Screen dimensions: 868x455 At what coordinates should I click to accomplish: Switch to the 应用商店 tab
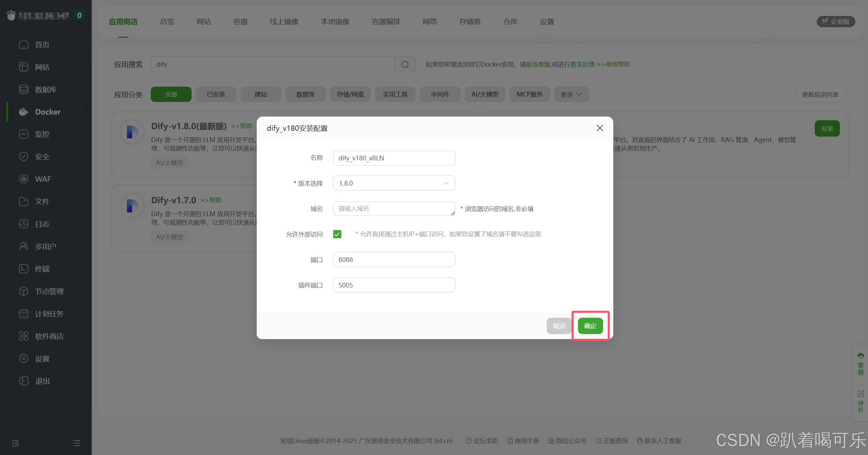pyautogui.click(x=123, y=22)
